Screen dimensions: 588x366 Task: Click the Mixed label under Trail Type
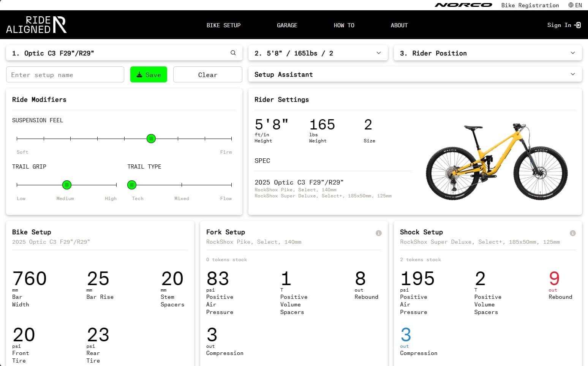pos(182,198)
